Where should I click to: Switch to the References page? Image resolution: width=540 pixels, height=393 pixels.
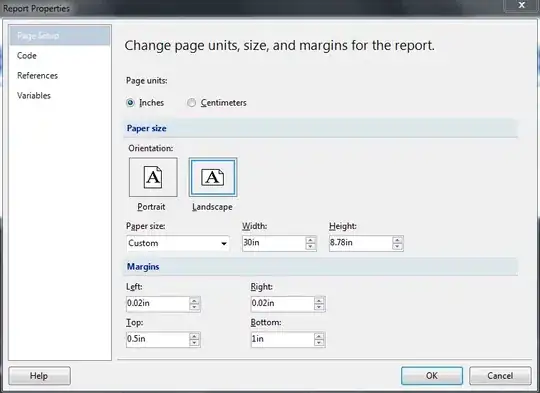[38, 75]
